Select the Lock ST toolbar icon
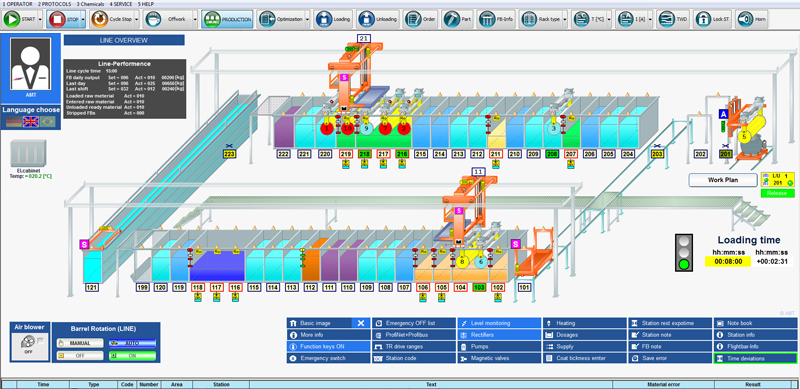 tap(704, 19)
